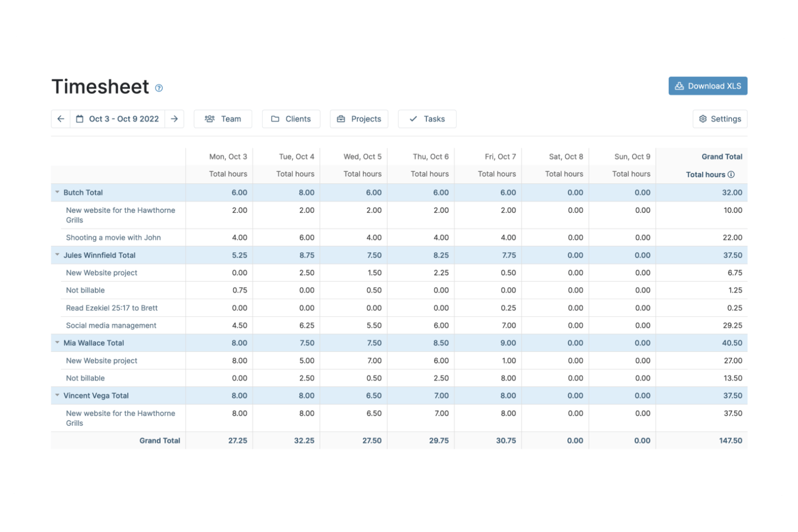Click the calendar icon in the date selector
The width and height of the screenshot is (798, 532).
point(81,119)
